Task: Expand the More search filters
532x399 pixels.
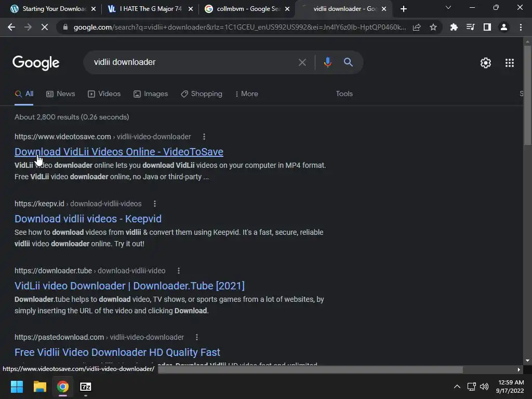Action: tap(247, 94)
